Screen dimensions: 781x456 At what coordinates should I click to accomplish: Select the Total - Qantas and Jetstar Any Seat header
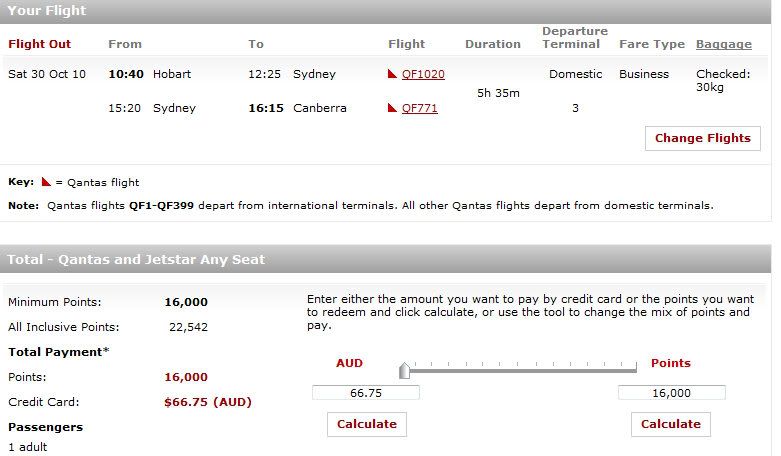(x=386, y=259)
